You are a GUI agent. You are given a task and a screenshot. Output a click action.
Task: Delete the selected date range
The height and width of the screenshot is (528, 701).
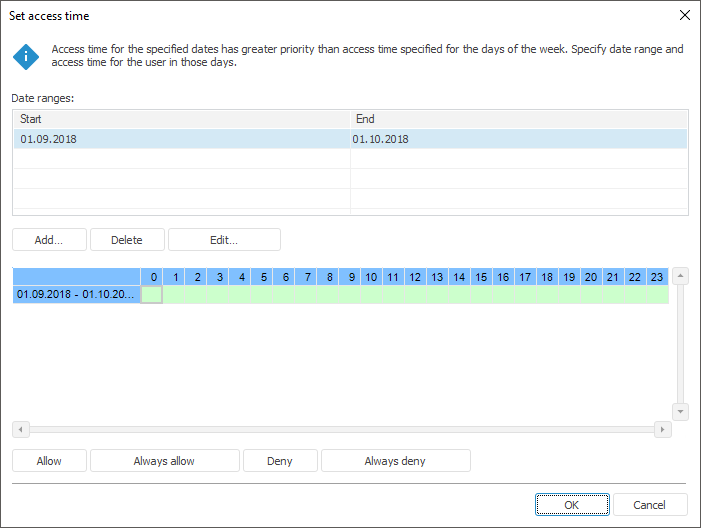pos(126,240)
